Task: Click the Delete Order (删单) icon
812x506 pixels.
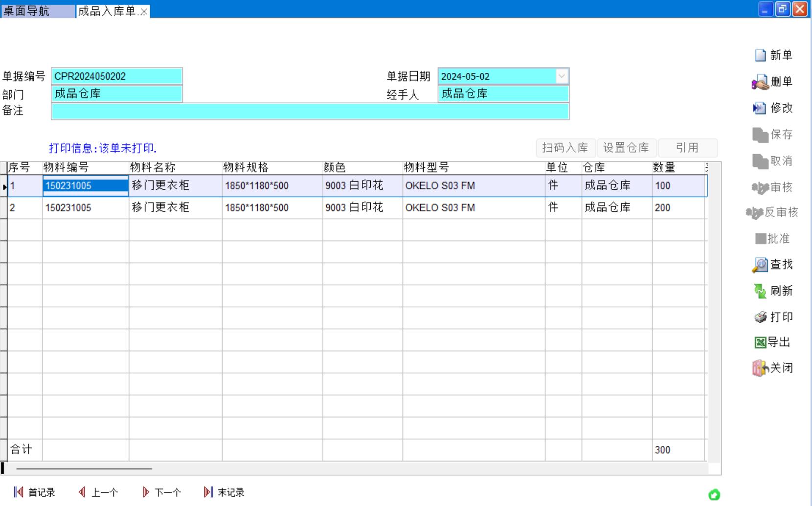Action: [760, 82]
